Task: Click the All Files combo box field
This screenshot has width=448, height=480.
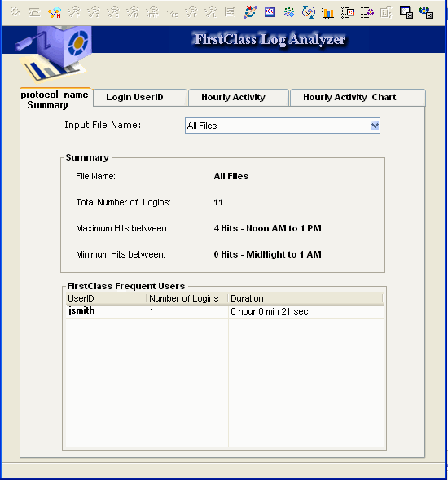Action: click(283, 126)
